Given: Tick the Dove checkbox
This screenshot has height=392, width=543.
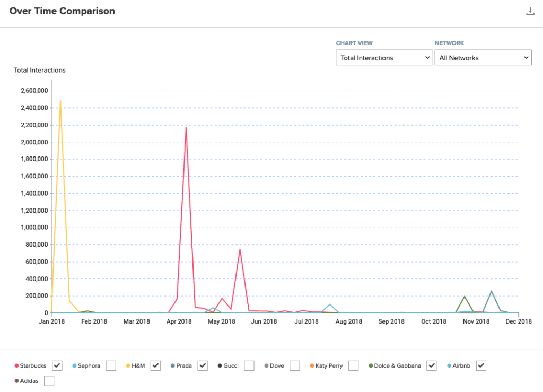Looking at the screenshot, I should (x=295, y=365).
